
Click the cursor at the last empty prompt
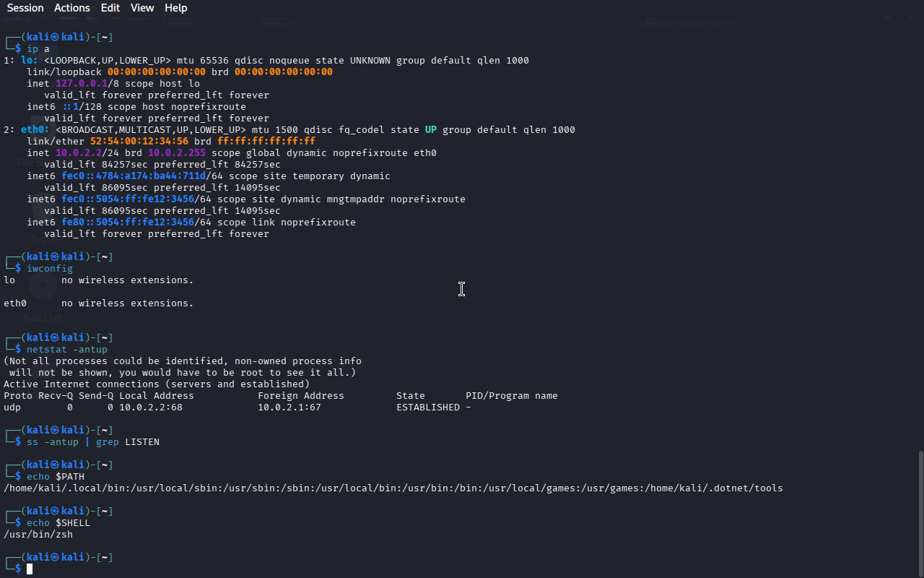point(30,569)
